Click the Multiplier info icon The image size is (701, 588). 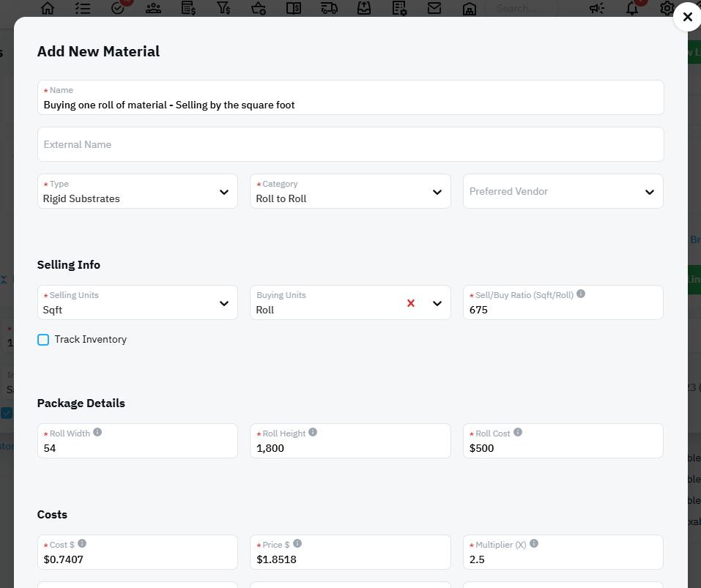(x=534, y=543)
